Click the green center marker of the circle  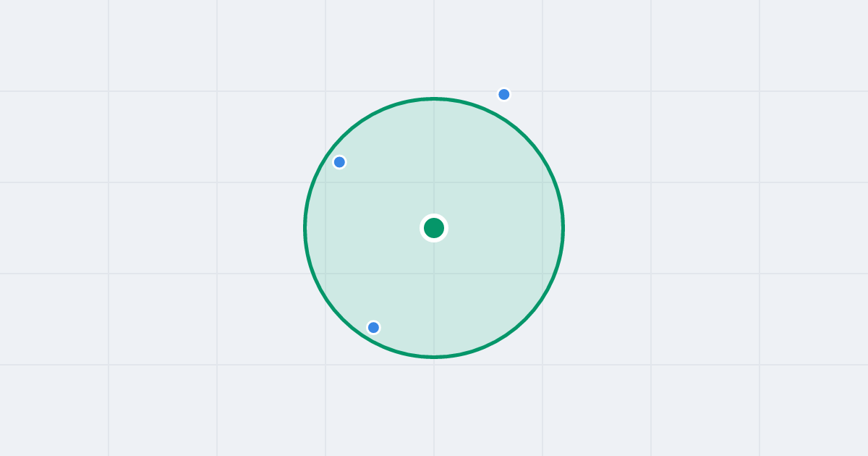(x=434, y=228)
